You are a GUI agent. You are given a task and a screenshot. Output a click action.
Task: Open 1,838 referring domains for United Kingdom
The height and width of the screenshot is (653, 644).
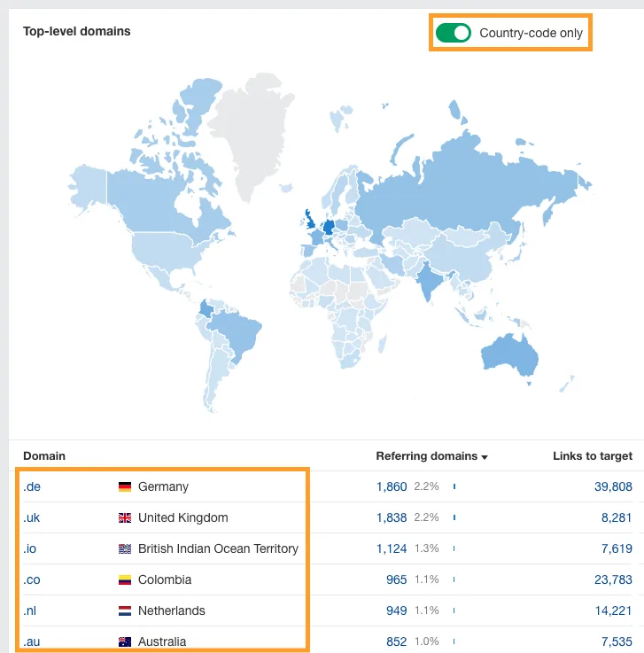point(392,517)
